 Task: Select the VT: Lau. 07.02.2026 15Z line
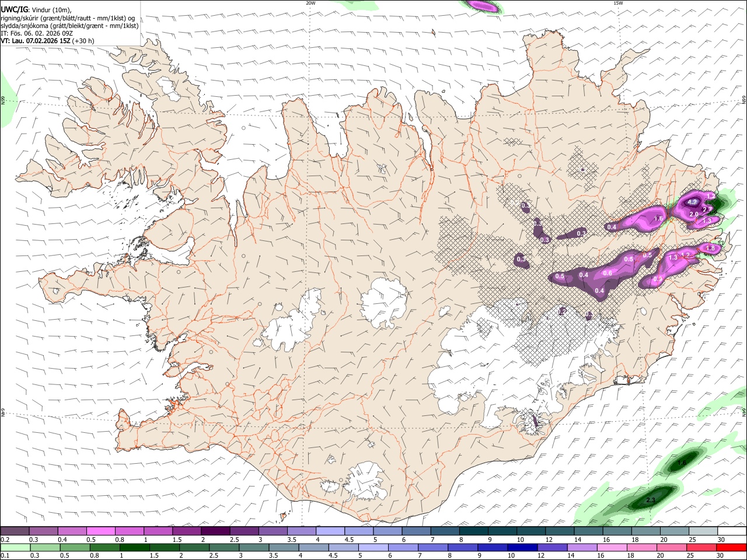tap(36, 41)
